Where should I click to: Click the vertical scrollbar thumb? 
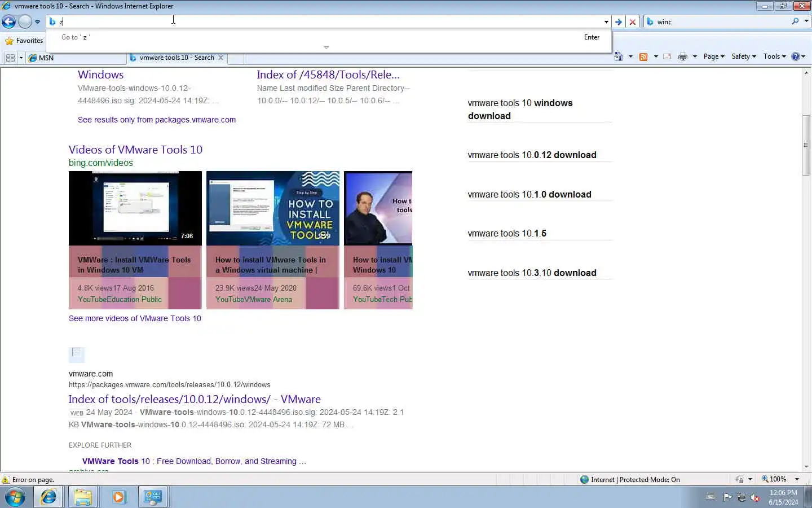coord(806,146)
